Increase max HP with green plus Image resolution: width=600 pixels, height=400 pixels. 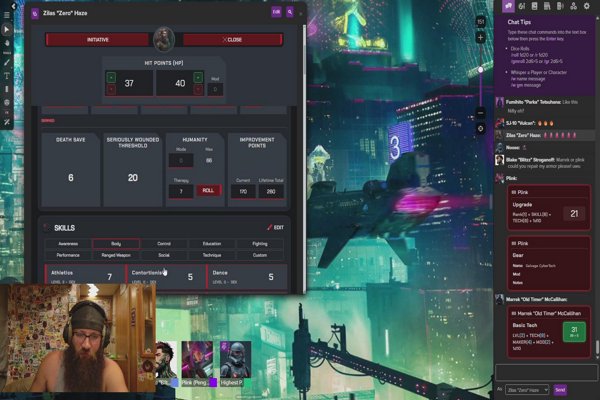coord(198,77)
